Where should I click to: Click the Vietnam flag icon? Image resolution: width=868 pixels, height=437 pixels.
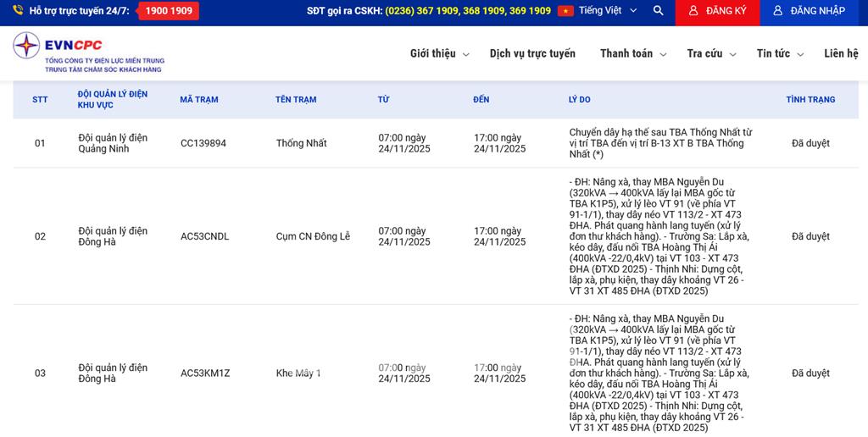(565, 11)
